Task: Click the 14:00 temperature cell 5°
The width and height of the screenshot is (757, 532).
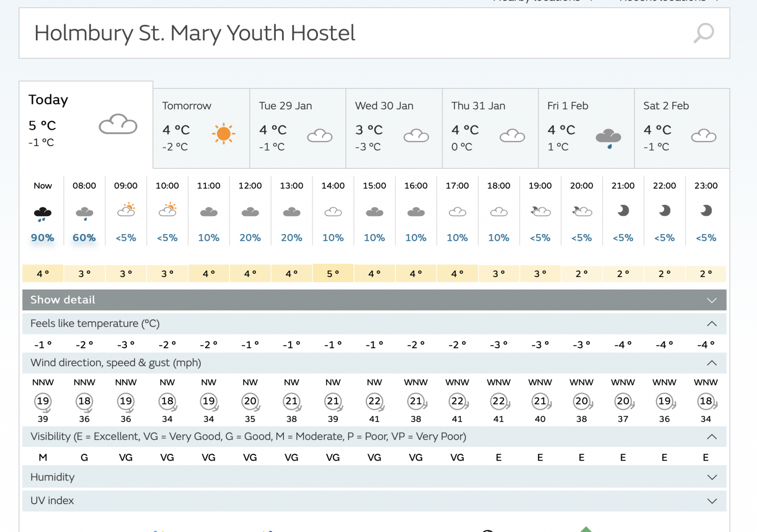Action: [x=333, y=273]
